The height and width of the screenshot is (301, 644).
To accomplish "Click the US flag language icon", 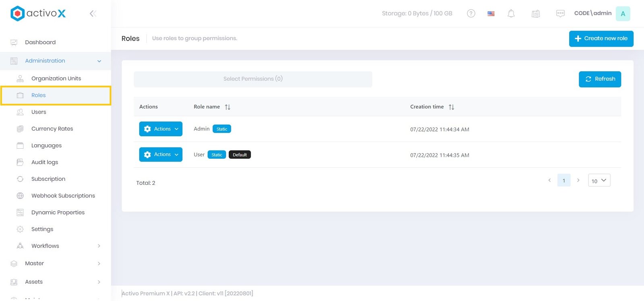I will (491, 14).
